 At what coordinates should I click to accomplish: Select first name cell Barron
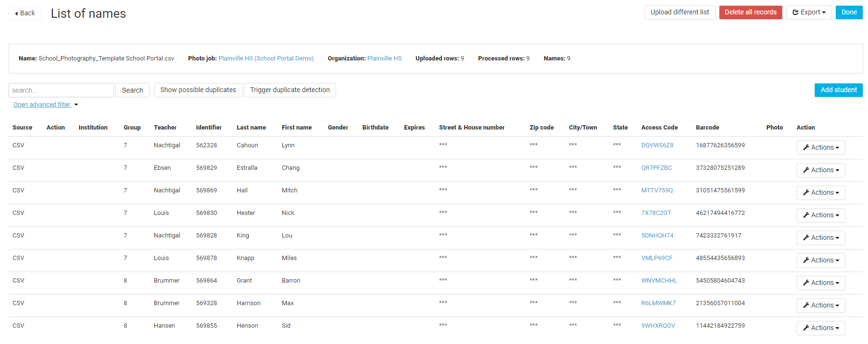pos(291,281)
